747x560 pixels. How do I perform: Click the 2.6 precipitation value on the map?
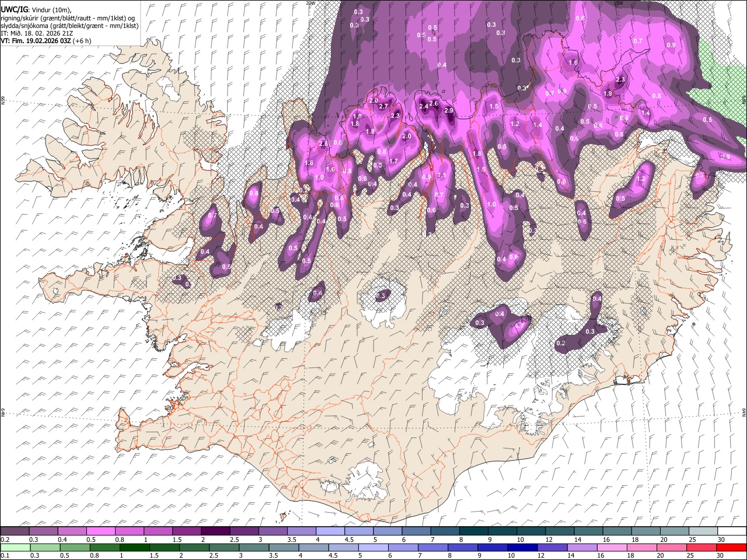434,104
